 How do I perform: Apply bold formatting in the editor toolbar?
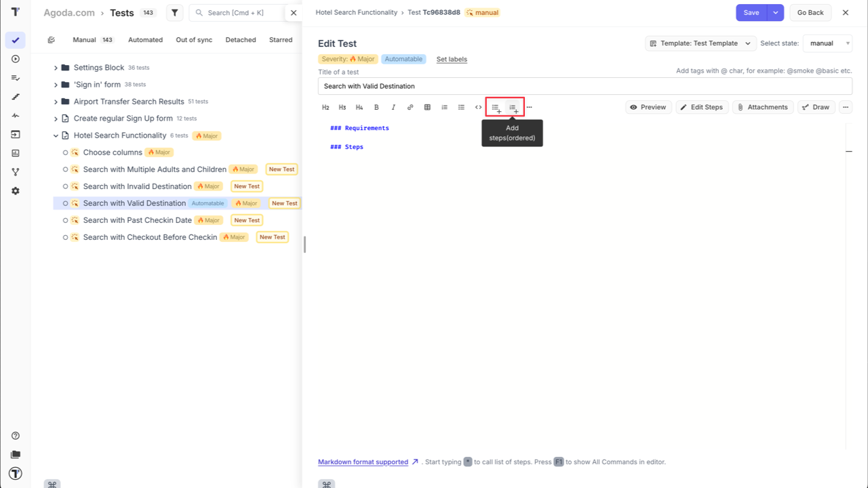(x=376, y=106)
